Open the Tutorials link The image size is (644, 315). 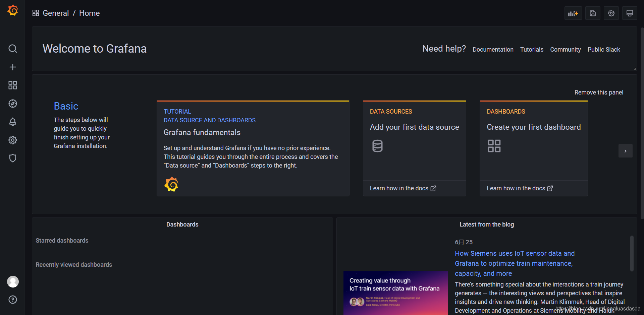[x=532, y=50]
